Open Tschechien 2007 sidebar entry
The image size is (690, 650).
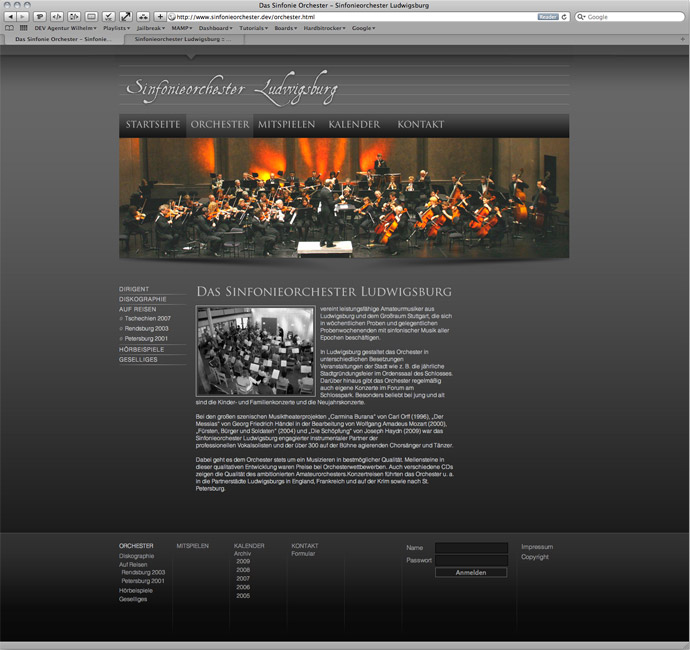pyautogui.click(x=147, y=319)
